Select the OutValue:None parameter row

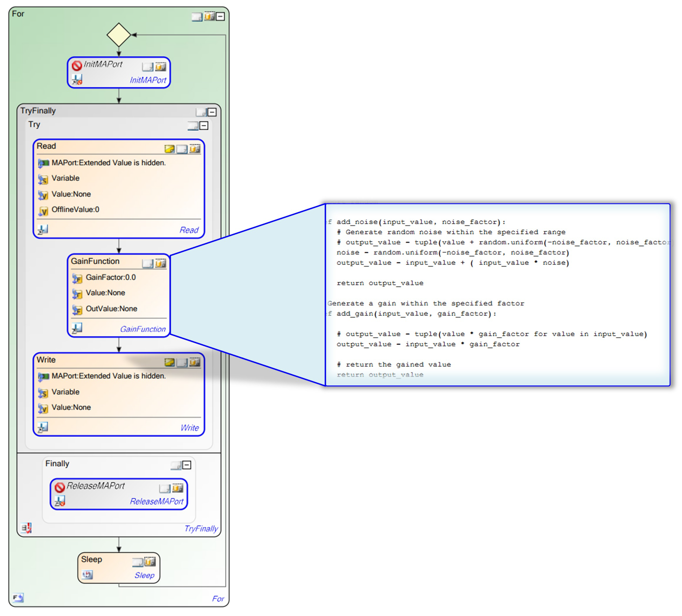[111, 309]
